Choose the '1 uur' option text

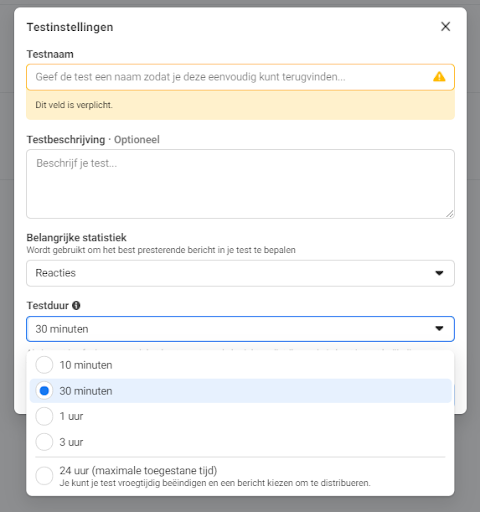pyautogui.click(x=71, y=416)
